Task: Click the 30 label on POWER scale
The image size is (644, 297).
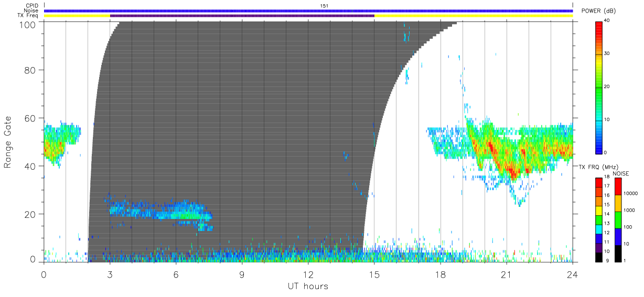Action: (x=607, y=53)
